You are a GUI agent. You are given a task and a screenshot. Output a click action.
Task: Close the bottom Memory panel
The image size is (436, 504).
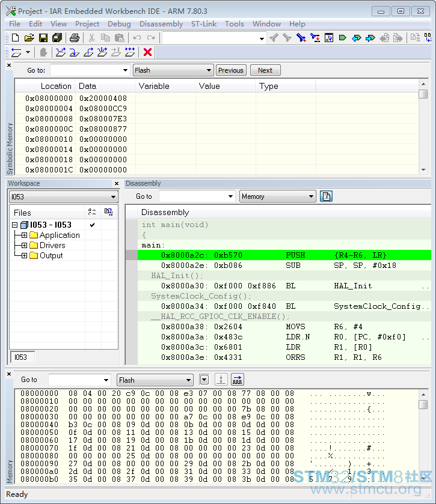point(9,374)
